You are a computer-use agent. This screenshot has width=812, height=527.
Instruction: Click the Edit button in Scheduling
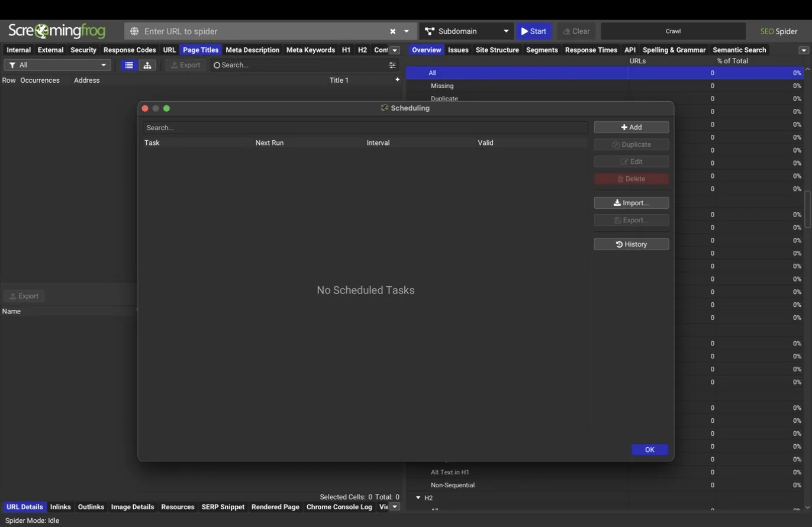(631, 161)
